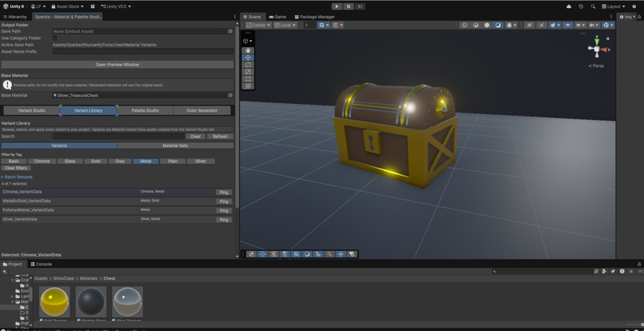Viewport: 644px width, 331px height.
Task: Click the Pause button
Action: [348, 6]
